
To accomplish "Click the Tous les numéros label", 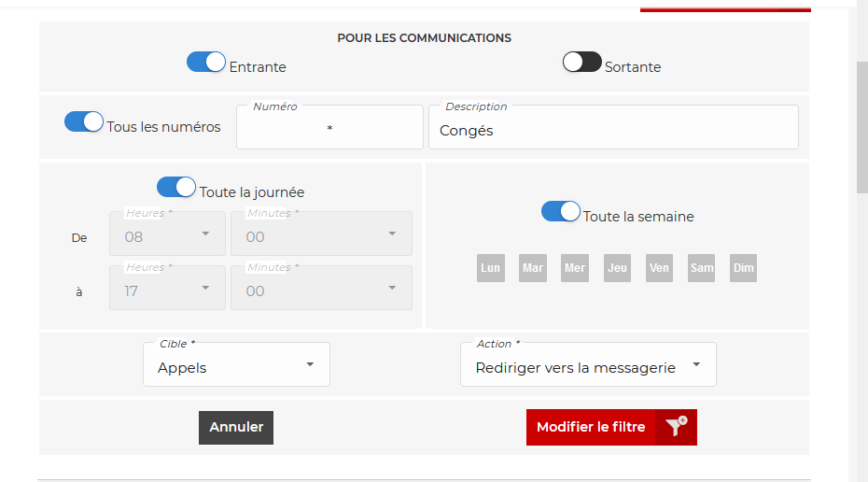I will click(x=163, y=127).
